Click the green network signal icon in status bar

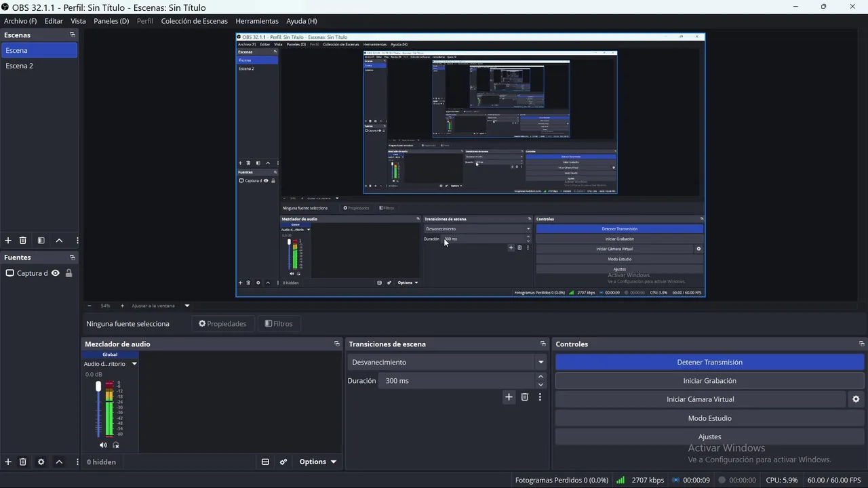coord(620,480)
